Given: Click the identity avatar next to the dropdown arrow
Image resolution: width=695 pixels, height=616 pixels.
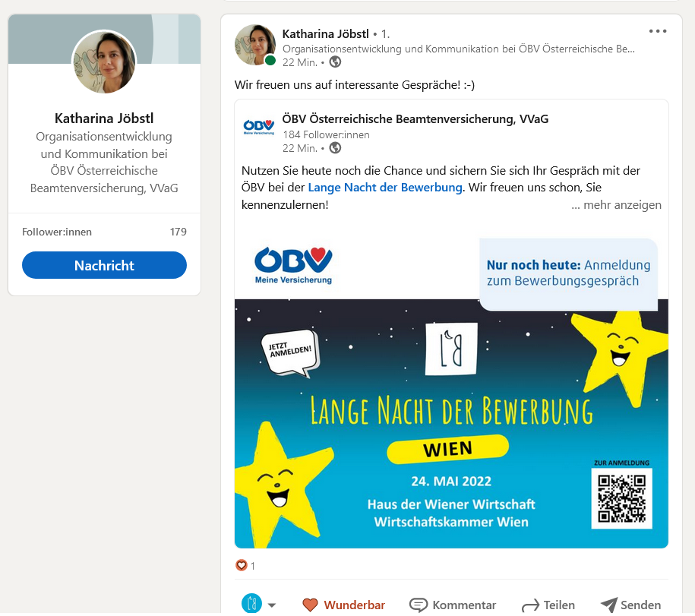Looking at the screenshot, I should 251,604.
